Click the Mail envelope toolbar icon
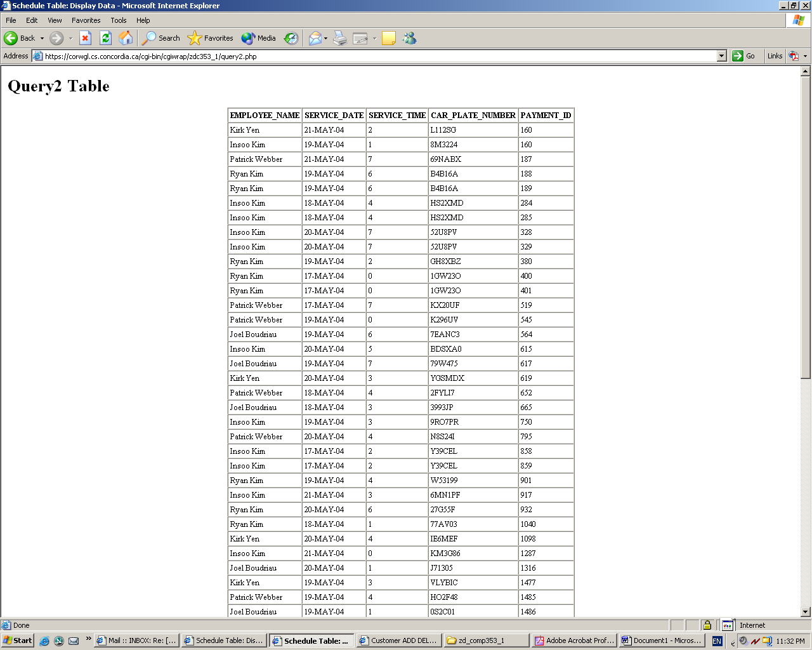 pos(315,38)
